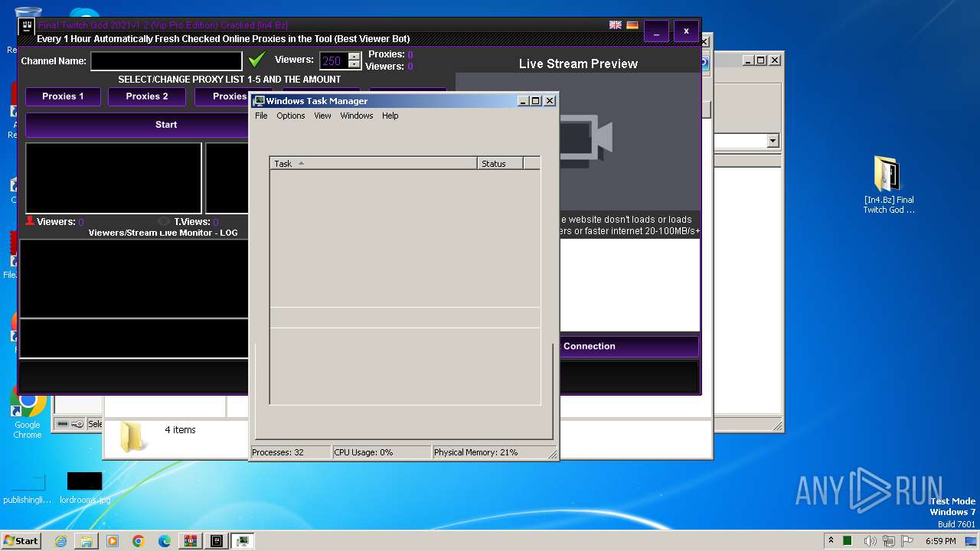The image size is (980, 551).
Task: Click inside the Channel Name field
Action: (166, 60)
